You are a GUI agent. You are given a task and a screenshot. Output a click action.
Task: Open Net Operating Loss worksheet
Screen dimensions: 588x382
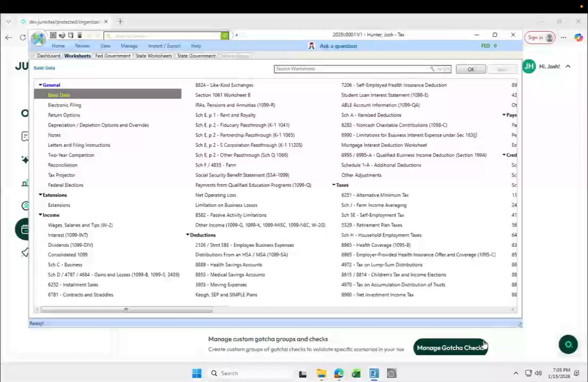[x=216, y=195]
